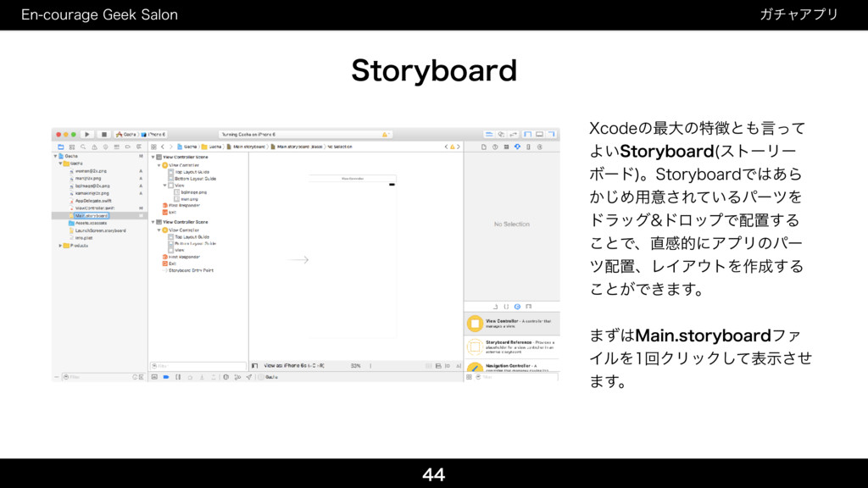Select the No Selection jump bar segment
Viewport: 868px width, 488px height.
(x=339, y=147)
